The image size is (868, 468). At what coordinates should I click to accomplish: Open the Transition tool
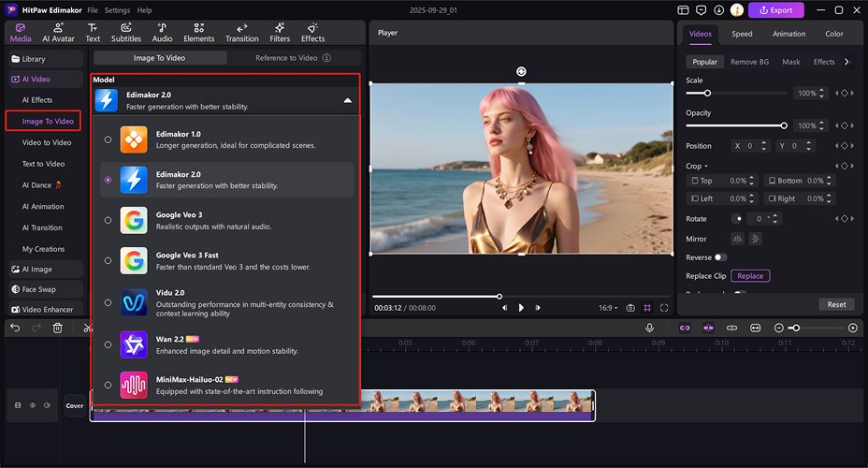[242, 33]
